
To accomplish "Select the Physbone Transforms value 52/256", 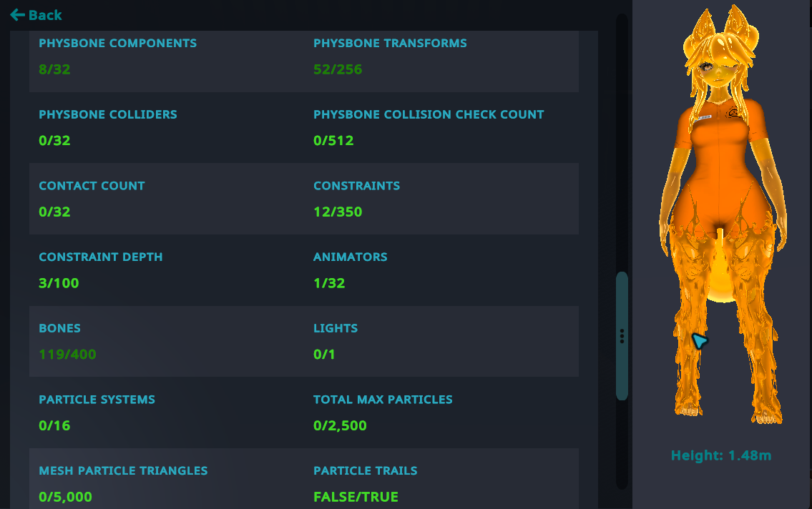I will tap(338, 69).
